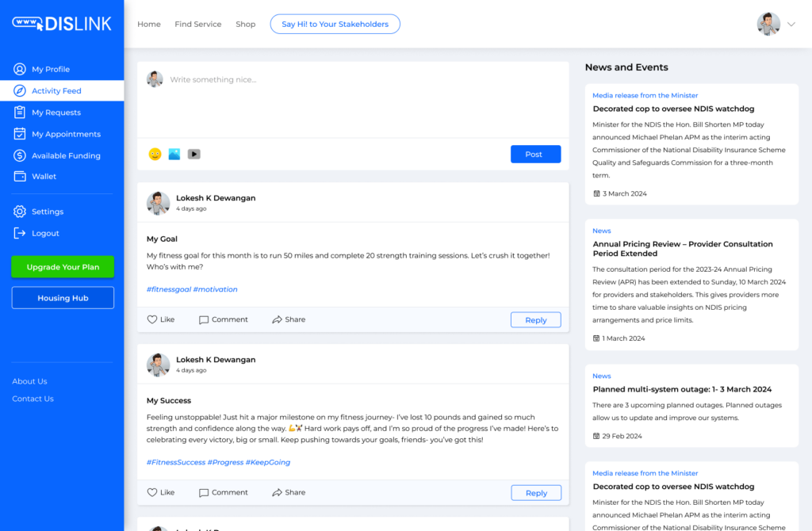Click Available Funding dollar icon
Viewport: 812px width, 531px height.
(x=20, y=155)
